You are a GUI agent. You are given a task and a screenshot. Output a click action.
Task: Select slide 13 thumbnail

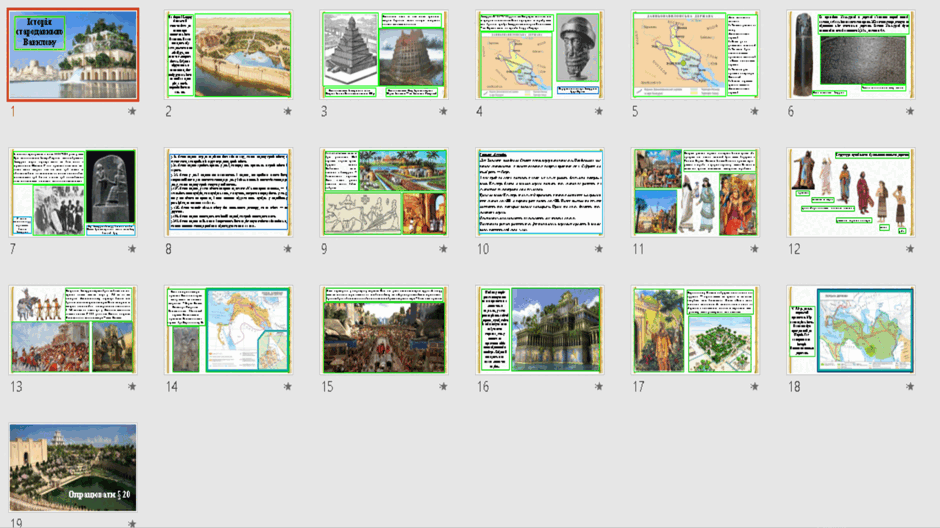73,330
